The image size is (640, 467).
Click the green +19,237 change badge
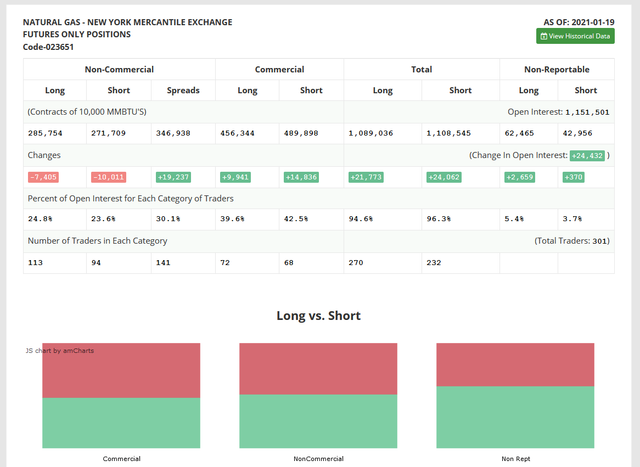[173, 177]
